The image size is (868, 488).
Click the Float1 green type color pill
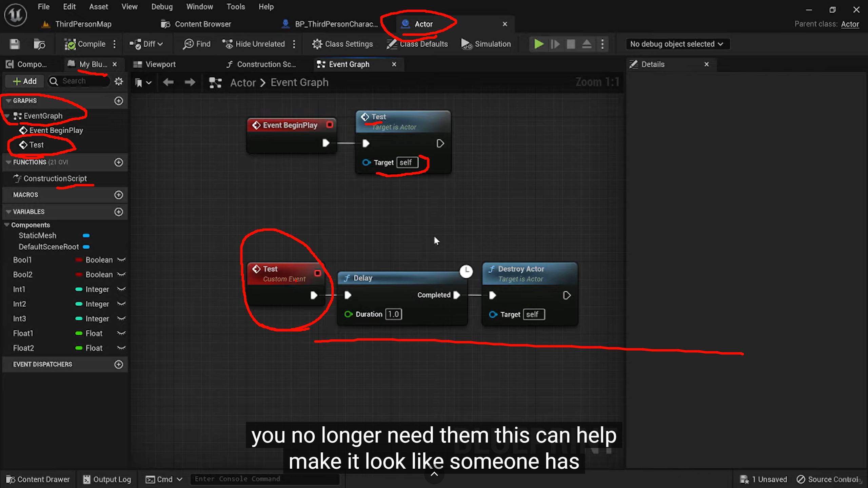79,333
